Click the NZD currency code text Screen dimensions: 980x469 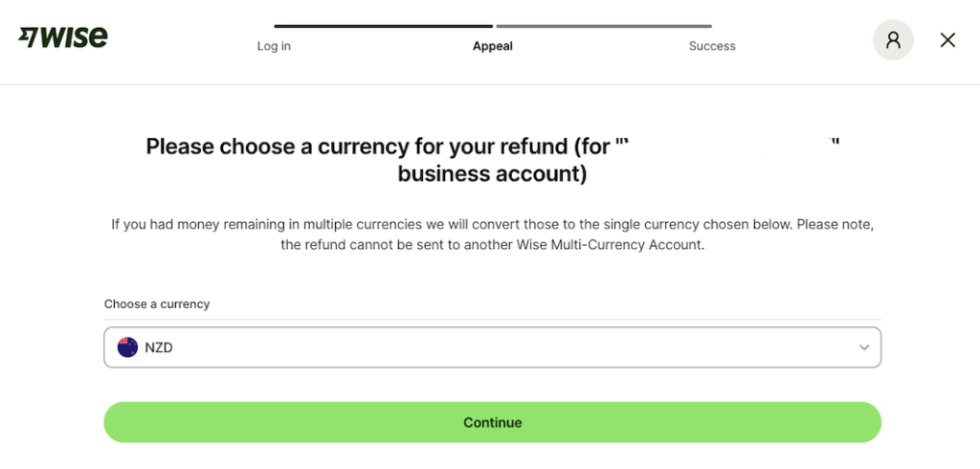pos(159,347)
